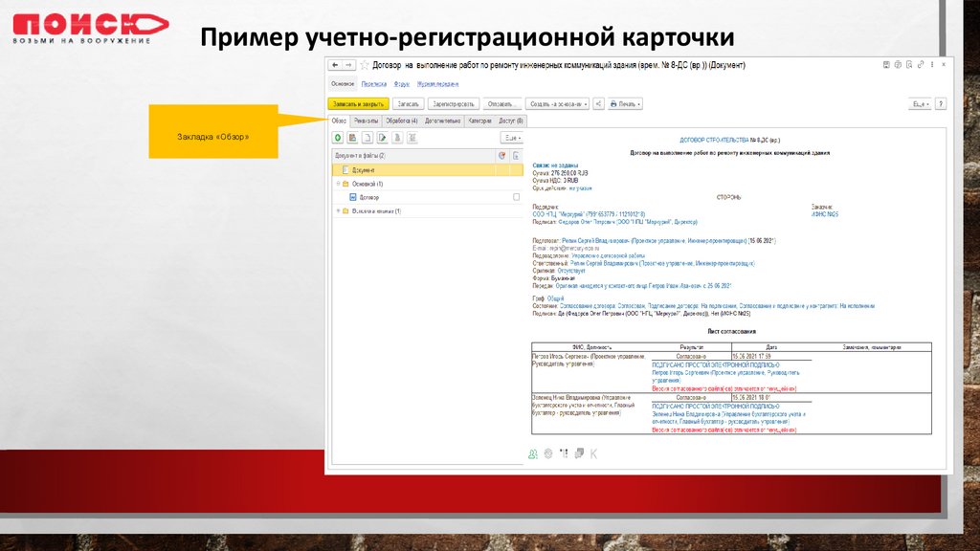Viewport: 980px width, 551px height.
Task: Click the chat bubbles icon below approval sheet
Action: pos(579,453)
